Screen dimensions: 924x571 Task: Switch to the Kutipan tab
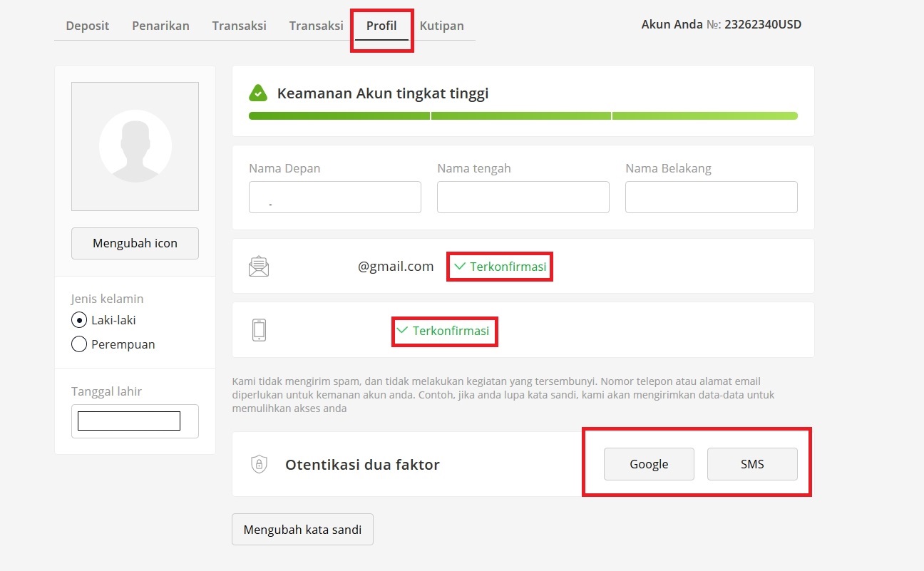point(441,25)
